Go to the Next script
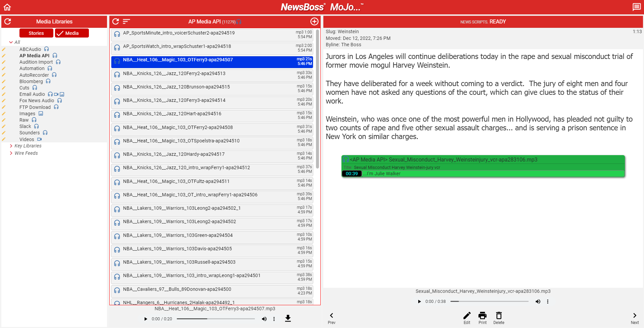The height and width of the screenshot is (328, 644). (635, 318)
